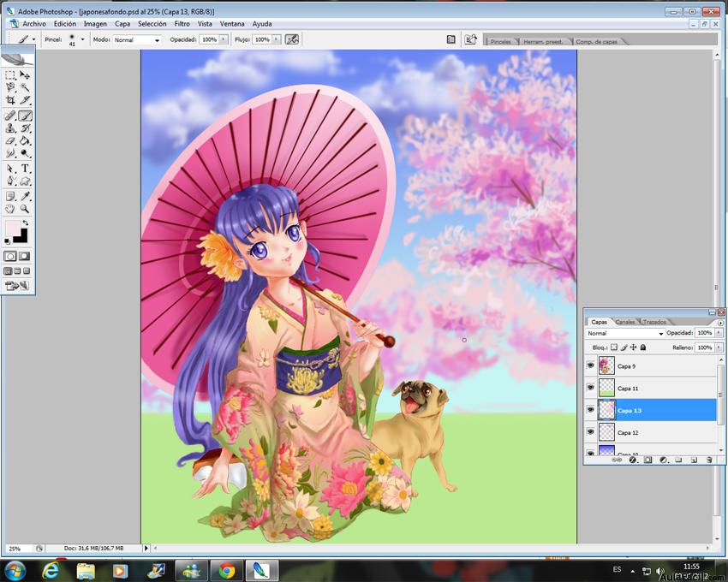Hide the Capa 9 layer
This screenshot has height=582, width=728.
point(591,365)
